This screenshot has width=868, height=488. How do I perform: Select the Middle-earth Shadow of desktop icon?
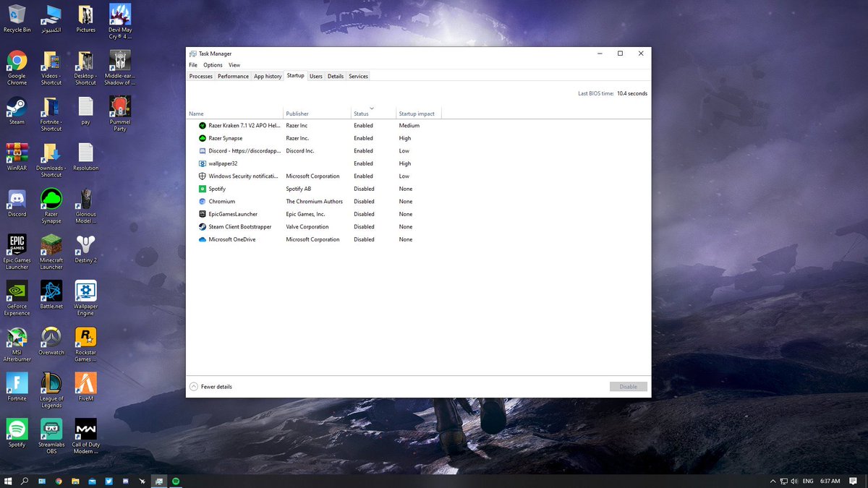click(120, 68)
